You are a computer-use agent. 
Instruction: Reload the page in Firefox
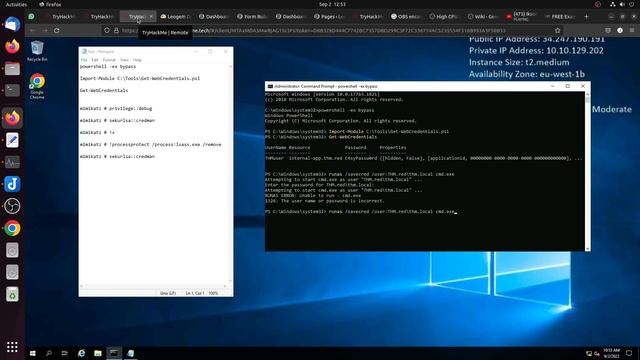[x=57, y=31]
